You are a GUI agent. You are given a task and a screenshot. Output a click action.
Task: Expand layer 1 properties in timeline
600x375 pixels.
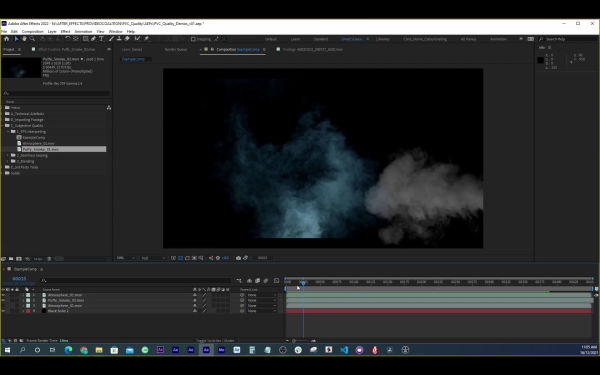(23, 295)
